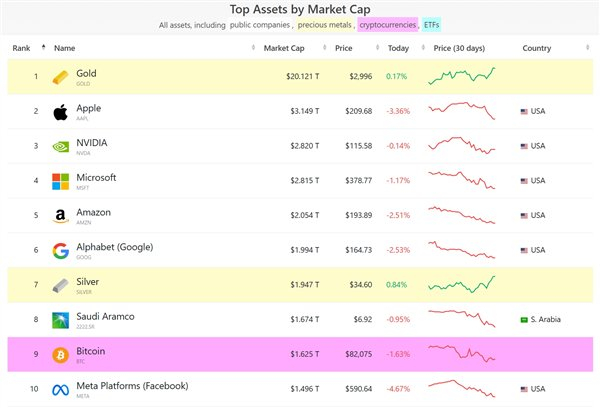Filter by the cryptocurrencies tag
The height and width of the screenshot is (408, 600).
[388, 24]
